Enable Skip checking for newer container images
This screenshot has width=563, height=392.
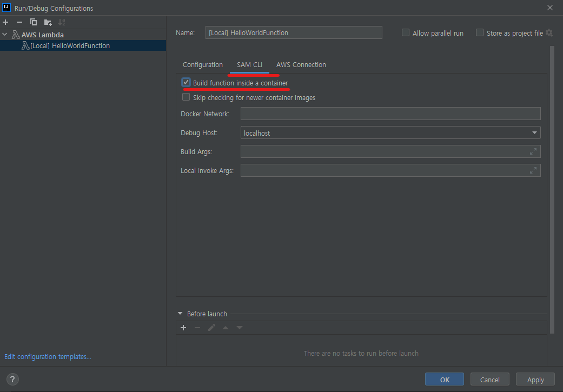click(186, 97)
